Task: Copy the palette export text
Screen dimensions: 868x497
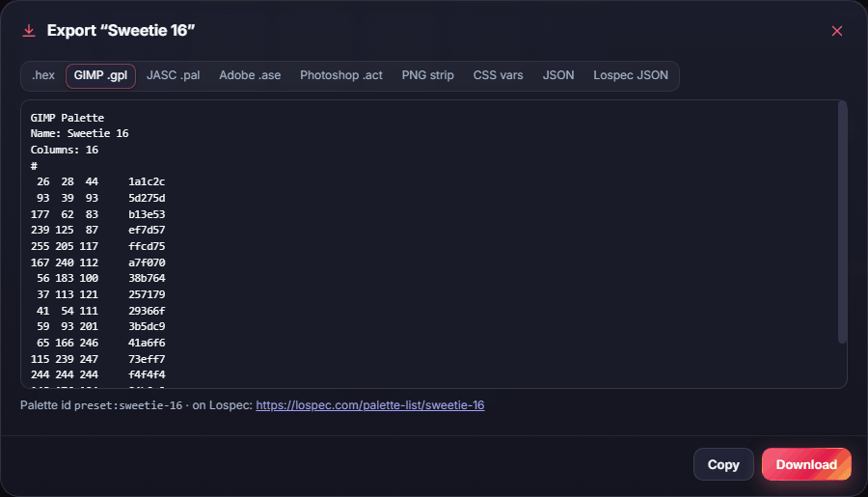Action: tap(723, 464)
